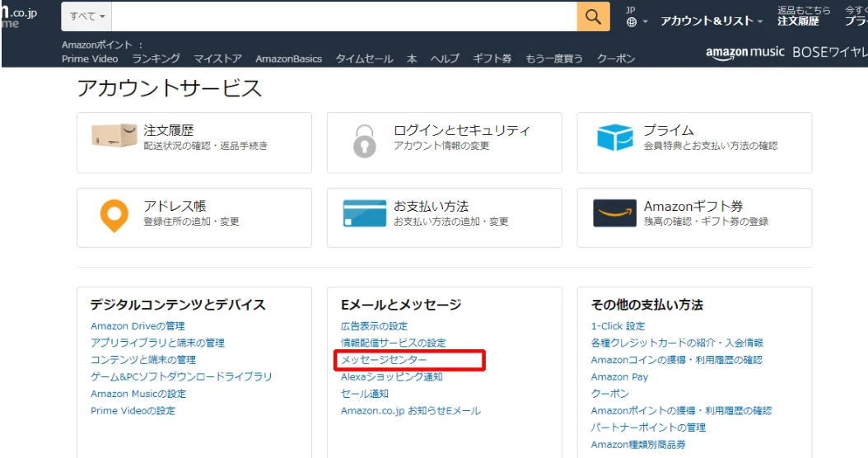Open 1-Click 設定 link
This screenshot has height=458, width=868.
click(618, 326)
